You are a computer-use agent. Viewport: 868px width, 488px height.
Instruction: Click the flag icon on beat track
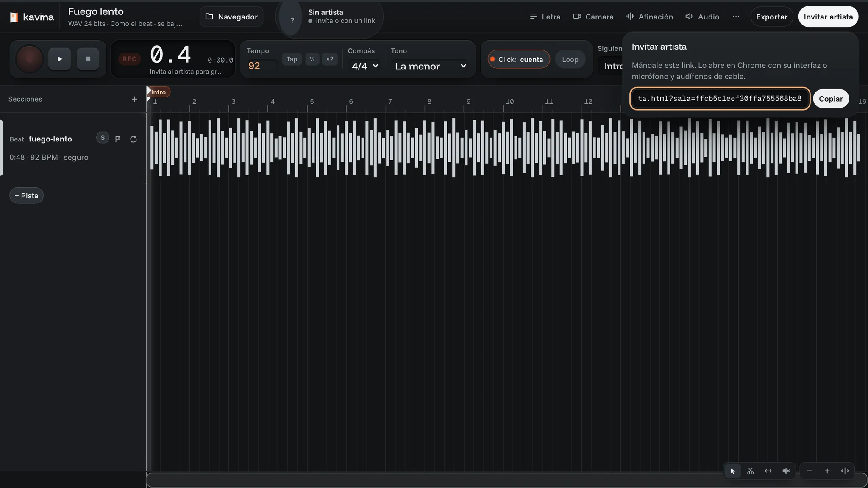tap(118, 139)
